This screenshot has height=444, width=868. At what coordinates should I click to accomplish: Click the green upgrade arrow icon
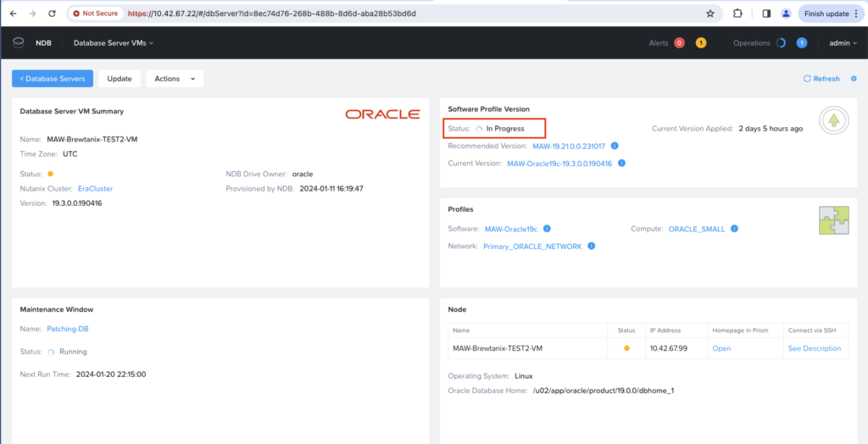click(x=834, y=120)
